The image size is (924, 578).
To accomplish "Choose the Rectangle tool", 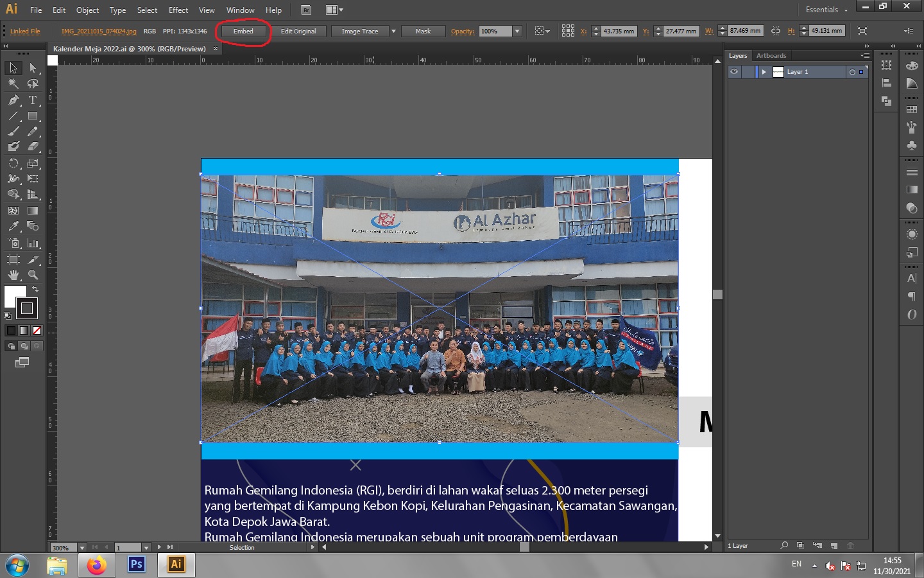I will coord(33,116).
